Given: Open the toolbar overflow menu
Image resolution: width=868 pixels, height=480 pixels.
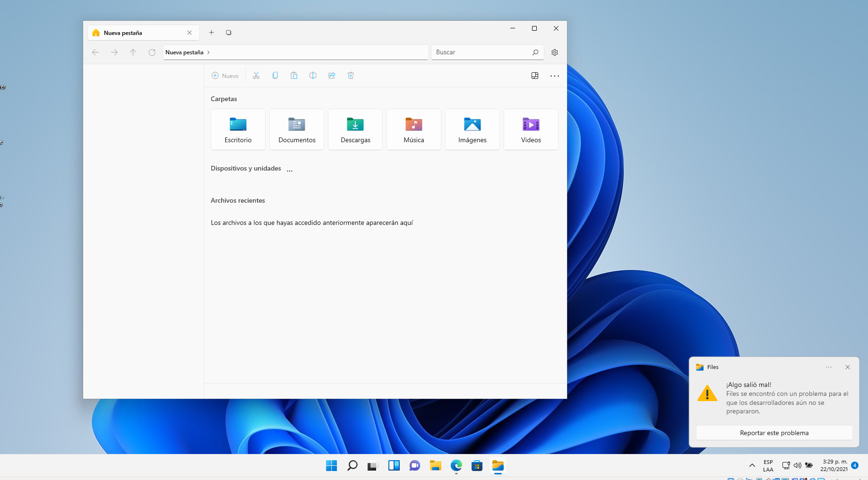Looking at the screenshot, I should tap(554, 76).
